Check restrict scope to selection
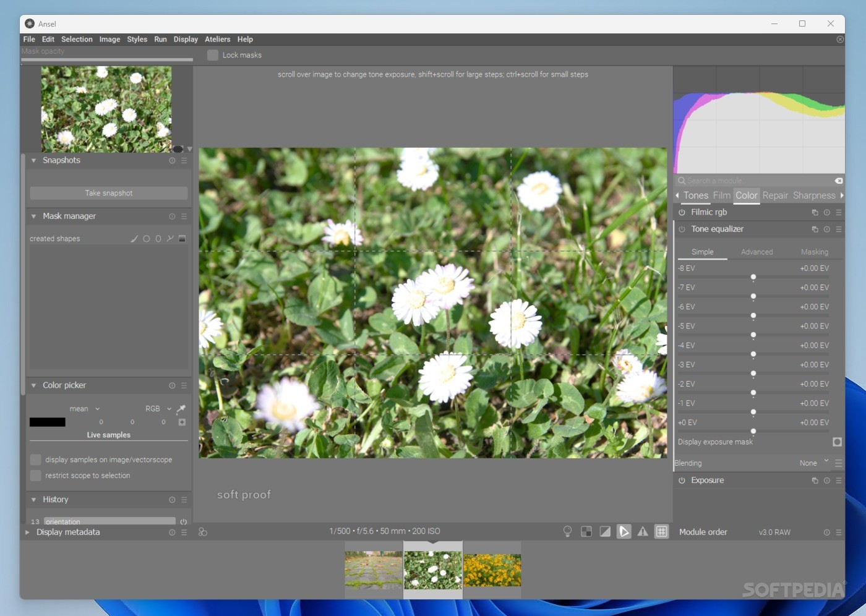The height and width of the screenshot is (616, 866). (36, 476)
